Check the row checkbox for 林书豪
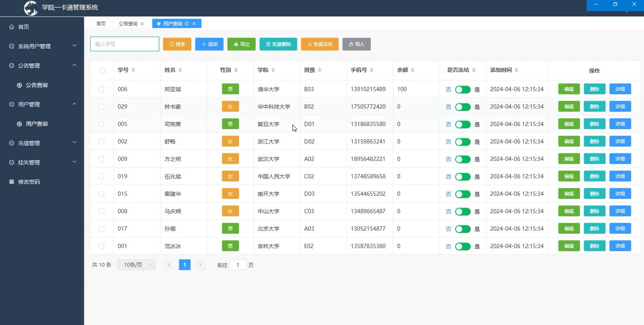644x325 pixels. coord(101,107)
